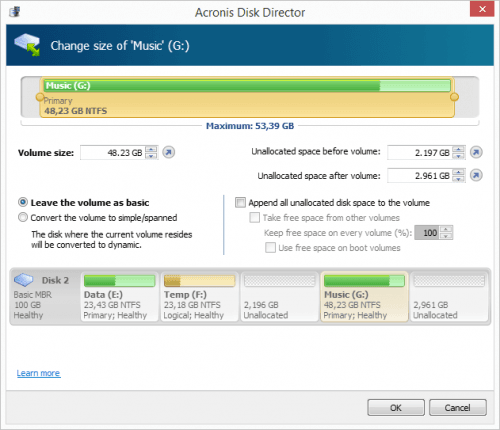Click the OK button
The image size is (500, 430).
pyautogui.click(x=396, y=407)
